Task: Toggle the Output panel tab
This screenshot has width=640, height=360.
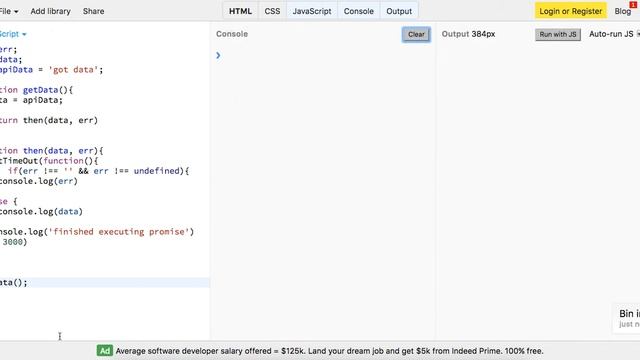Action: pyautogui.click(x=399, y=11)
